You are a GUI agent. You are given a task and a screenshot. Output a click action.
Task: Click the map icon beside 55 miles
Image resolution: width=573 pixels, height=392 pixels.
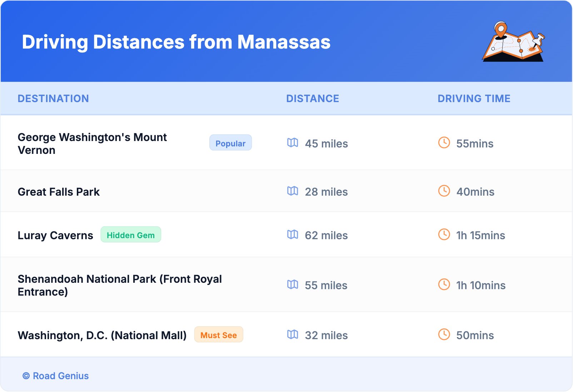point(293,285)
